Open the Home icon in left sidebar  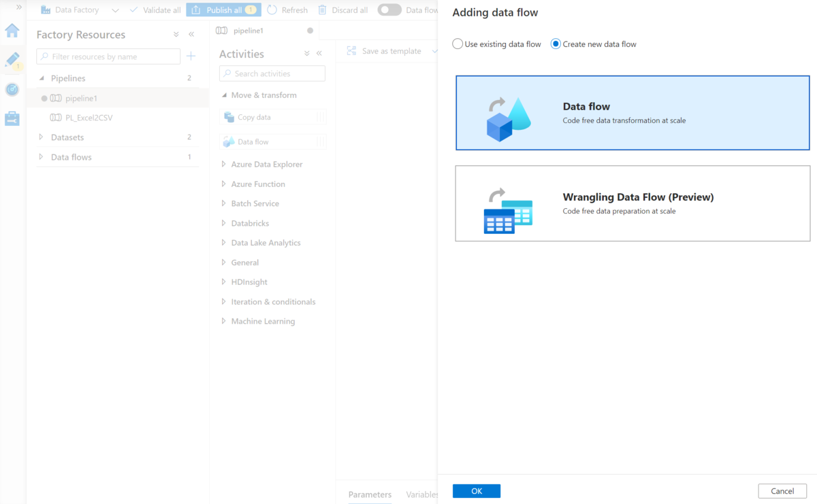[x=12, y=31]
